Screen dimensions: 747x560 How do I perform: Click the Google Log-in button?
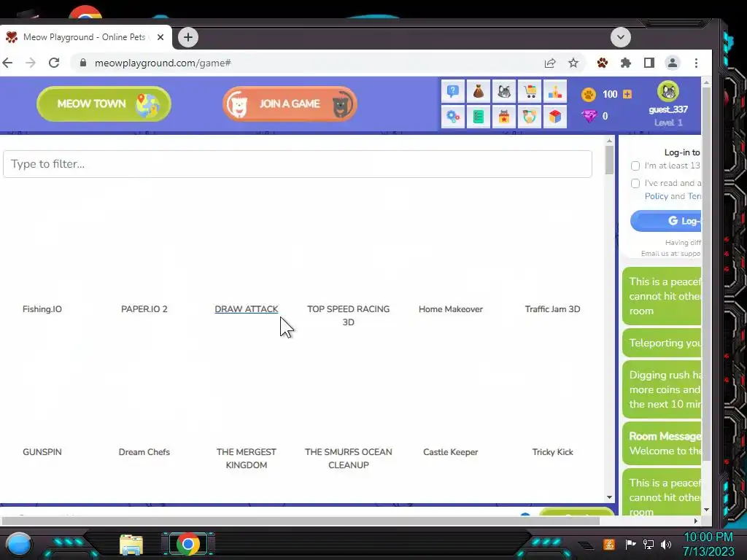666,221
